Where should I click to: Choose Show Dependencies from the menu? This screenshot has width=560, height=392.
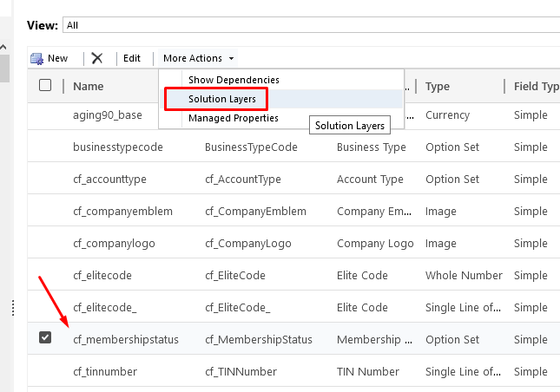tap(234, 80)
